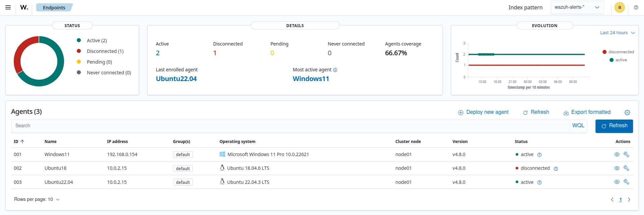Click info icon beside Most active agent
644x215 pixels.
click(335, 70)
